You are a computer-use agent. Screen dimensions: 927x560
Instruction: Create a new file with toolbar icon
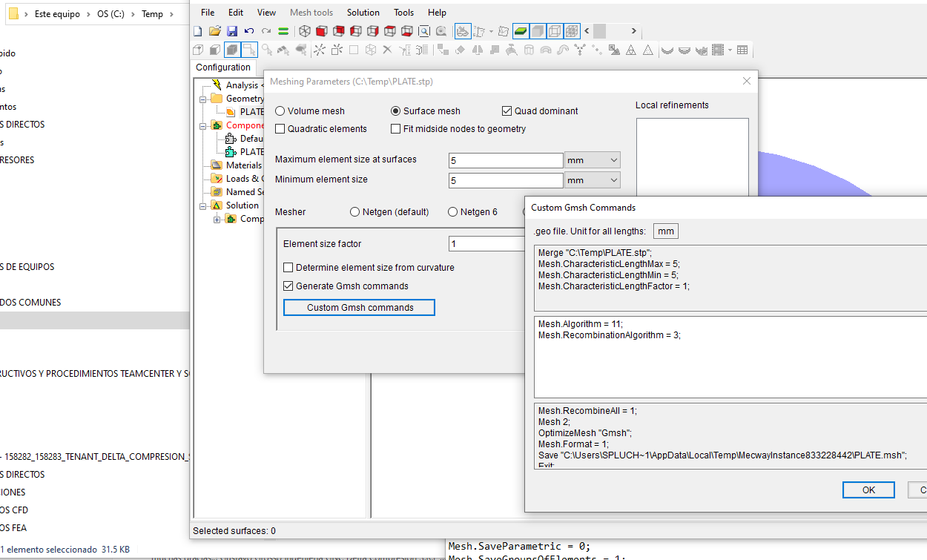coord(197,31)
